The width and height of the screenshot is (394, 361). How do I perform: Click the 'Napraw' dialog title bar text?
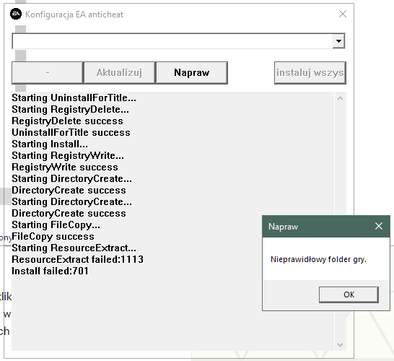(x=283, y=227)
